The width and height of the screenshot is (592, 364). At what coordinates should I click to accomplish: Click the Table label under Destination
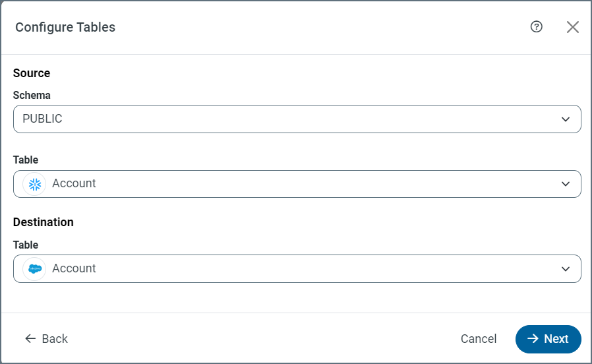(x=26, y=245)
